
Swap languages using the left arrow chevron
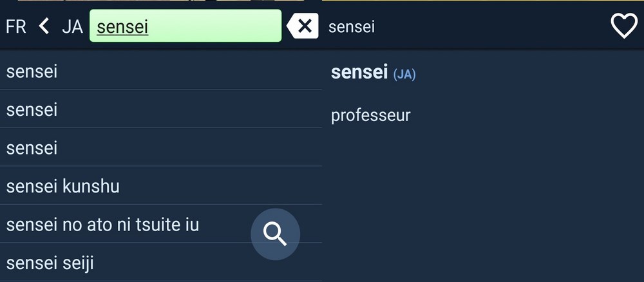[x=44, y=26]
